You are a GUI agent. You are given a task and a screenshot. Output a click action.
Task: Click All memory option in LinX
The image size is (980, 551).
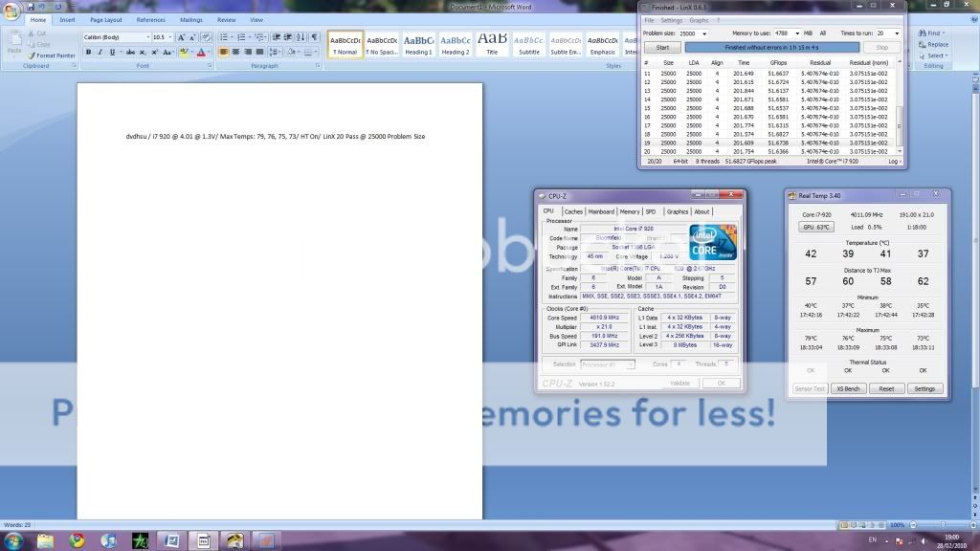822,33
